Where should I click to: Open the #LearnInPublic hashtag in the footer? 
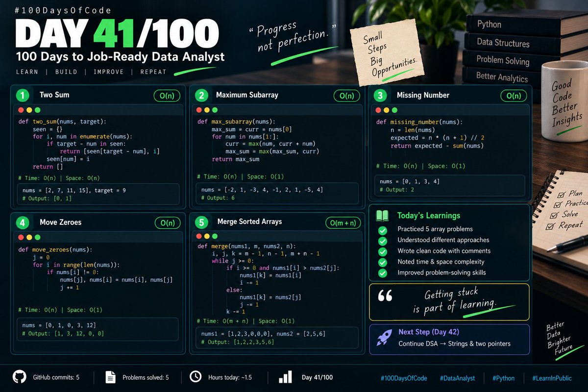[x=552, y=378]
